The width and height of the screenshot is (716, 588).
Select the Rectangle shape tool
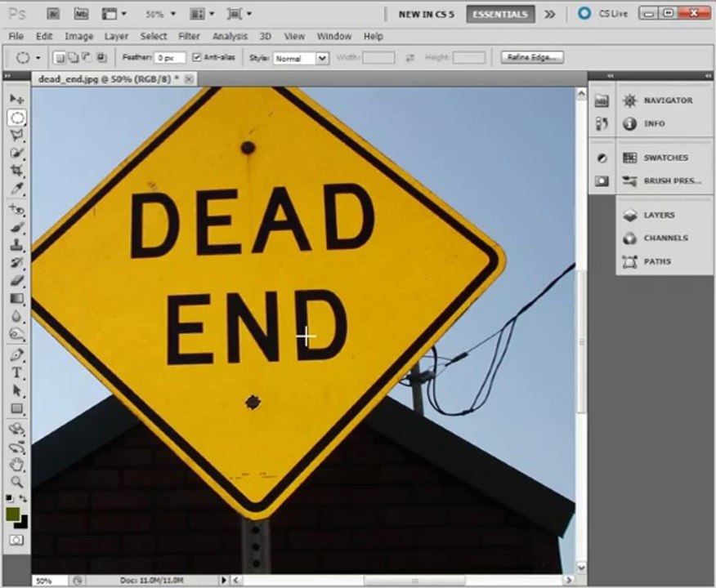point(17,408)
